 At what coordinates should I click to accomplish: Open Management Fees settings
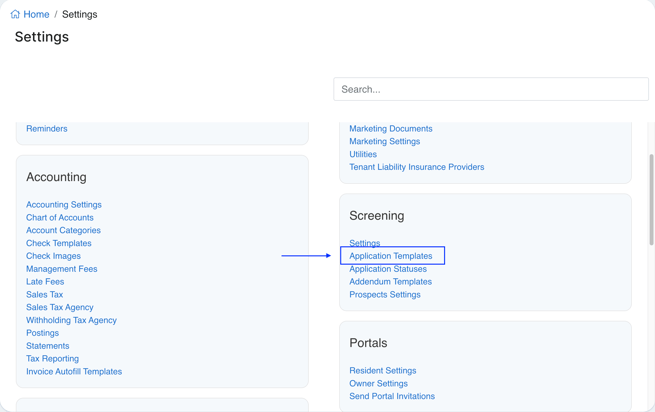[x=61, y=269]
